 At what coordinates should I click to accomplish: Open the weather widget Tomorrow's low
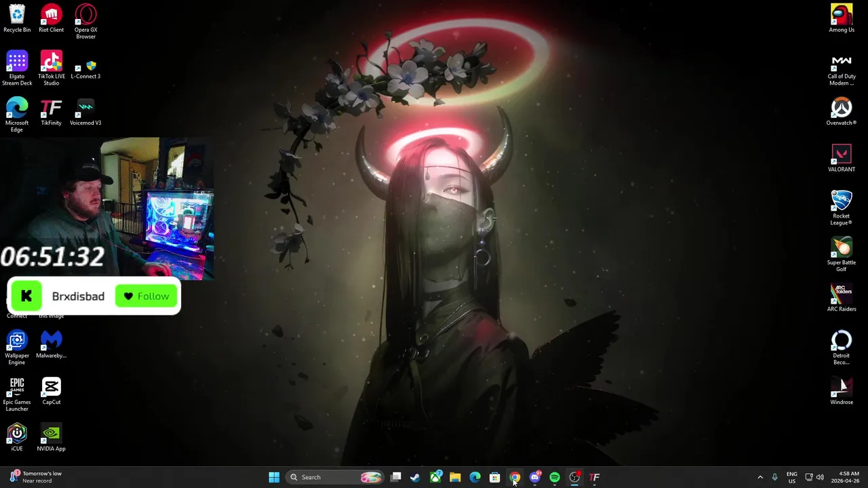tap(36, 477)
